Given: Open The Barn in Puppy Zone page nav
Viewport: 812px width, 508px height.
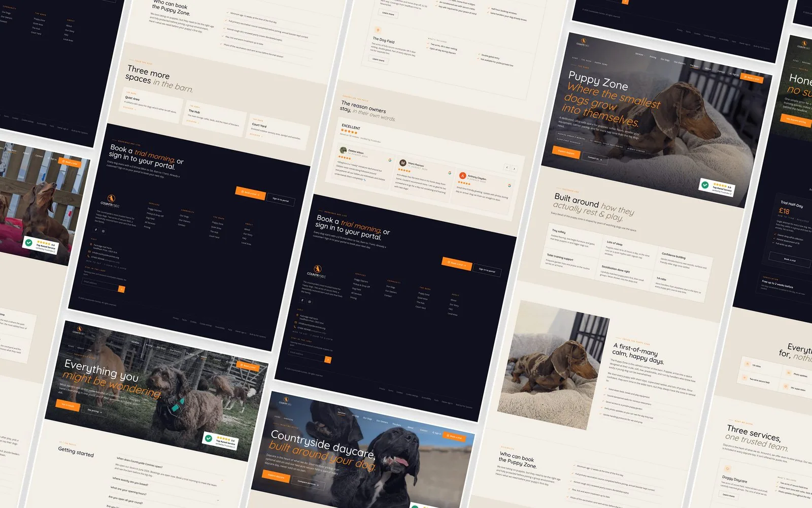Looking at the screenshot, I should coord(694,66).
